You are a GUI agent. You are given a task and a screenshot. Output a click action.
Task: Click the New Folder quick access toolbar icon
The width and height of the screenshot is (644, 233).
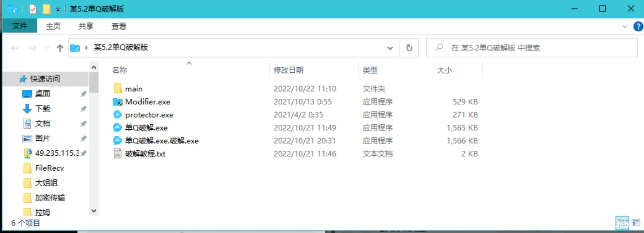pos(47,9)
